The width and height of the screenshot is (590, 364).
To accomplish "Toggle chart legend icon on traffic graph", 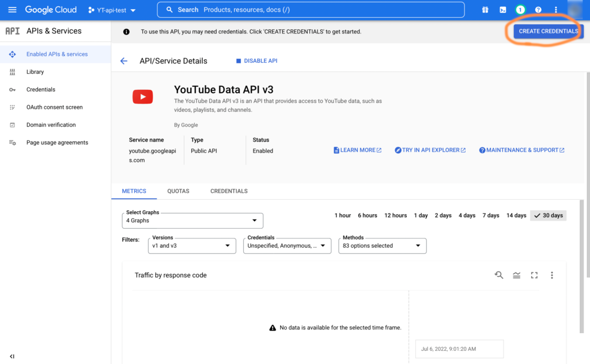I will (517, 275).
